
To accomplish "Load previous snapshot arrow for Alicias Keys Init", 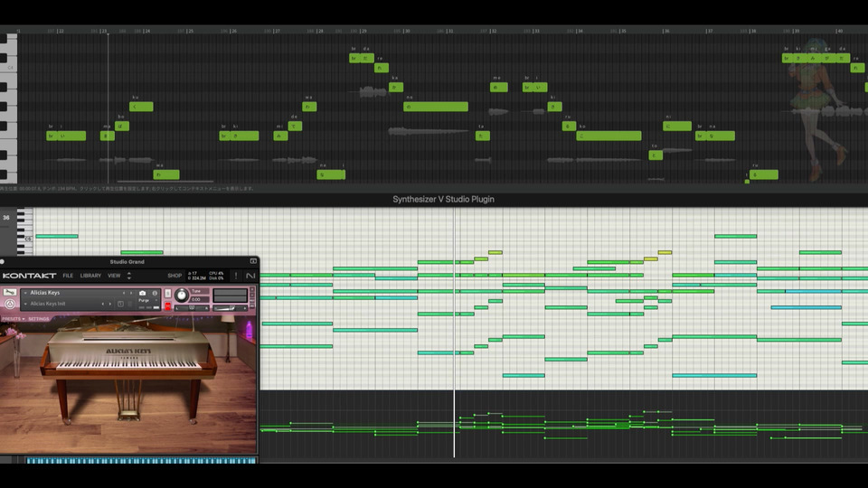I will pos(103,304).
